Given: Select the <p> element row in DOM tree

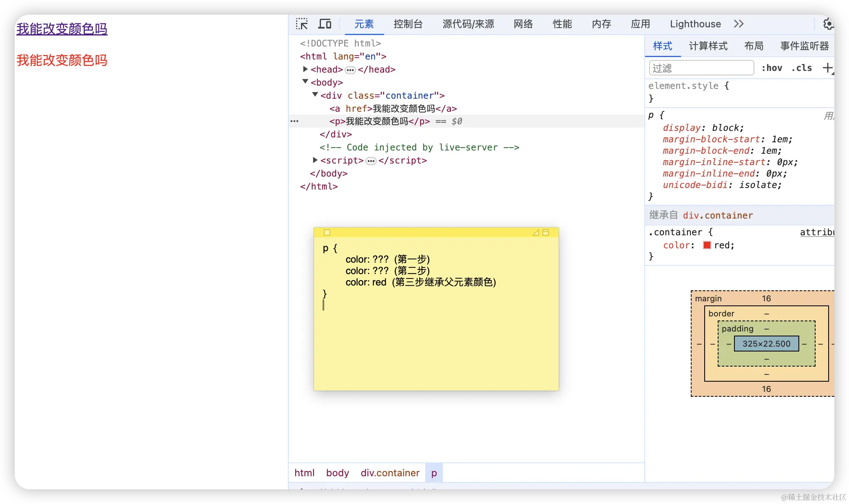Looking at the screenshot, I should pyautogui.click(x=467, y=121).
